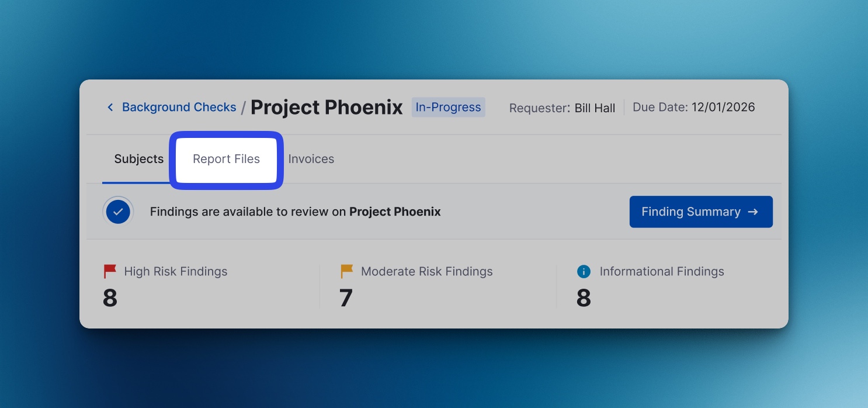Click the arrow icon in Finding Summary

pyautogui.click(x=753, y=212)
